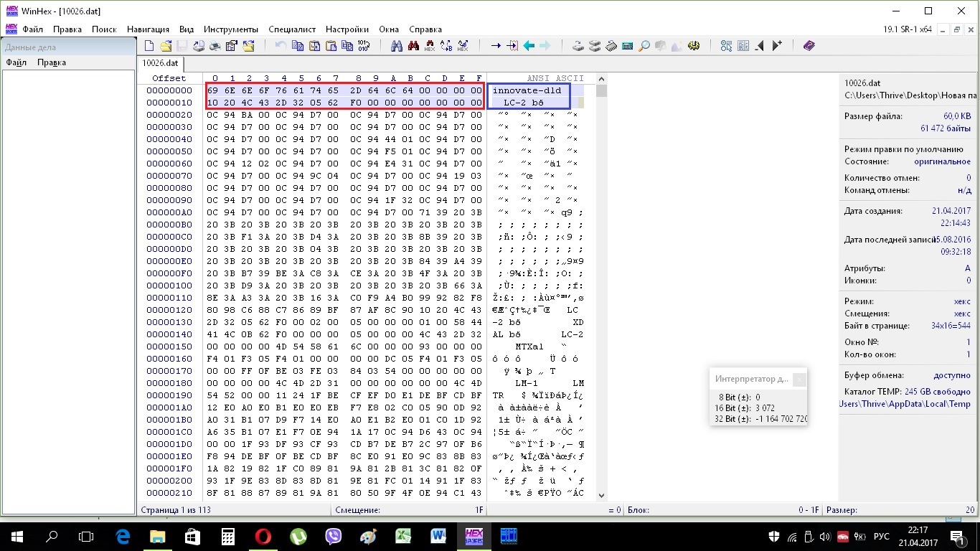Viewport: 980px width, 551px height.
Task: Click the black right-arrow plus icon
Action: coord(776,46)
